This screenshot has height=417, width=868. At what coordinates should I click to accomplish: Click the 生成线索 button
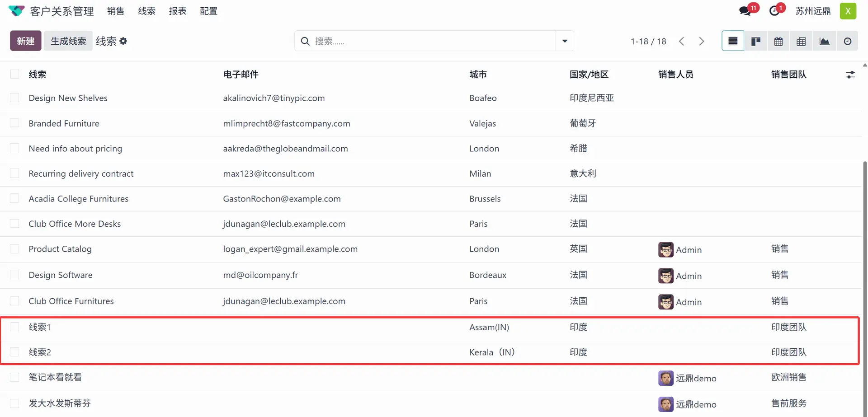(68, 41)
